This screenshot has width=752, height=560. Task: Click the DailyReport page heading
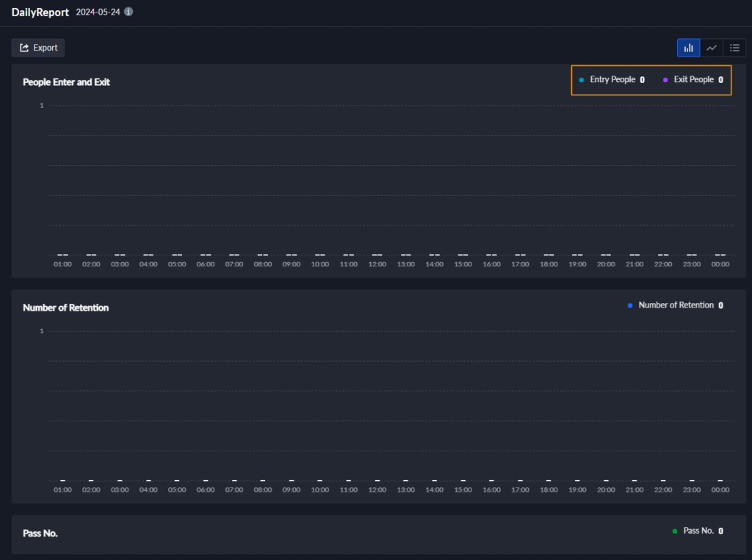click(40, 12)
